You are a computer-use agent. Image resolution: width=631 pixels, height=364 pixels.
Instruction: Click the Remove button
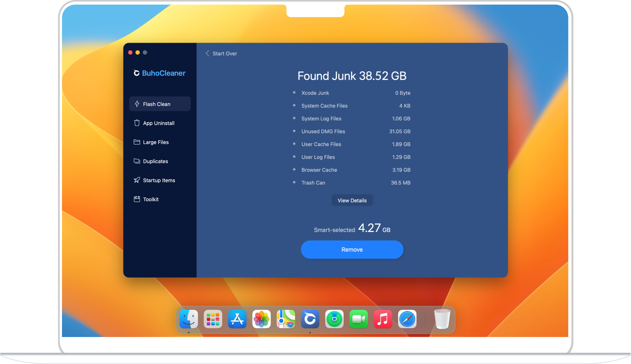[x=352, y=249]
